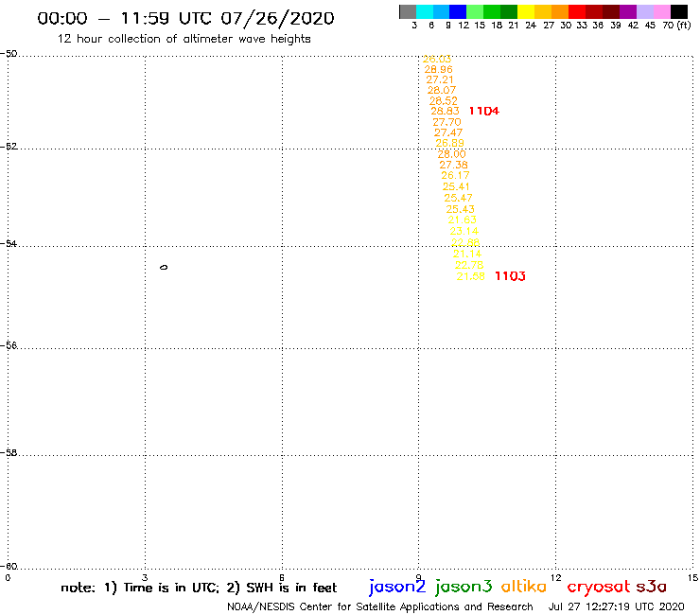
Task: Click the gray swatch in the color scale
Action: [408, 11]
